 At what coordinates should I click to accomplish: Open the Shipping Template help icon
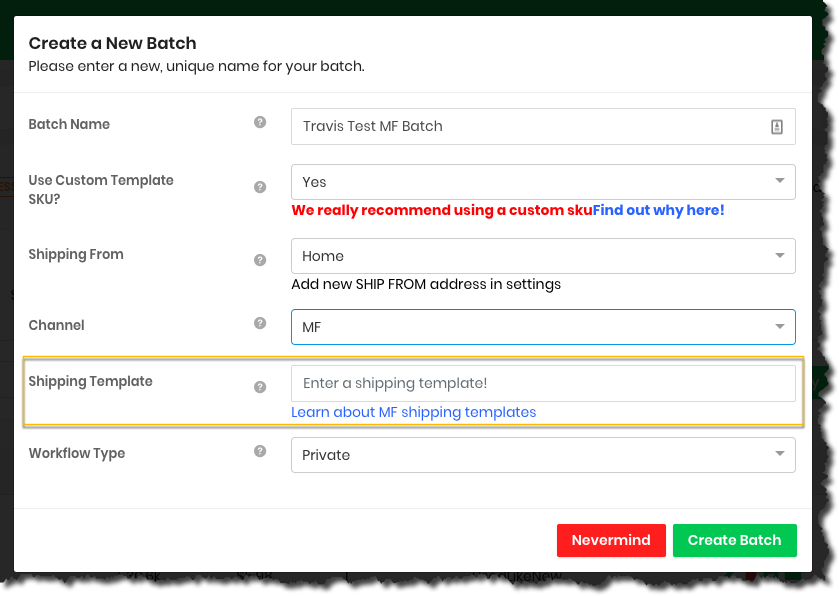260,387
